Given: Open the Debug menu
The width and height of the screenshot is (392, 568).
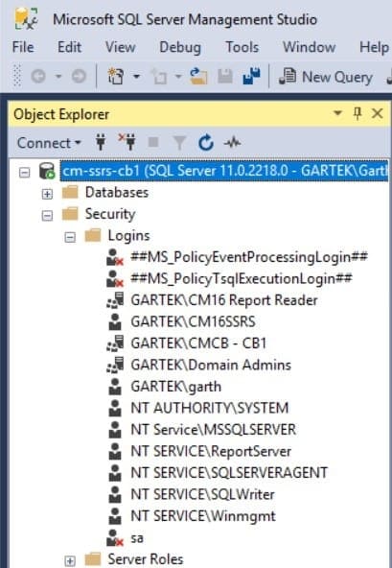Looking at the screenshot, I should (180, 47).
